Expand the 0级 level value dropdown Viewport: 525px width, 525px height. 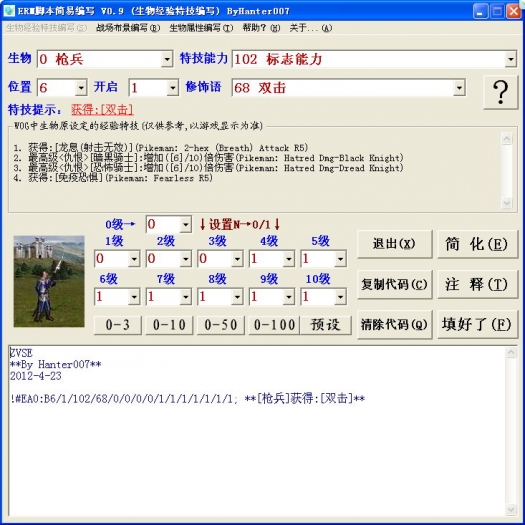(185, 224)
